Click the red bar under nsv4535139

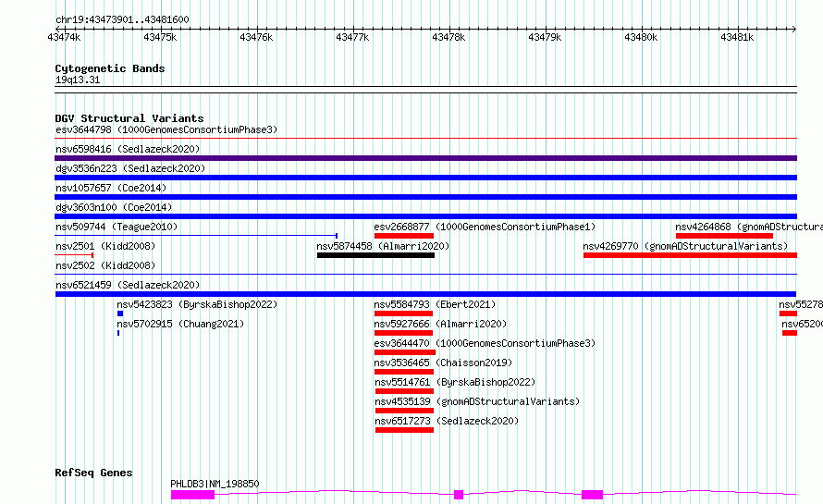(x=405, y=411)
